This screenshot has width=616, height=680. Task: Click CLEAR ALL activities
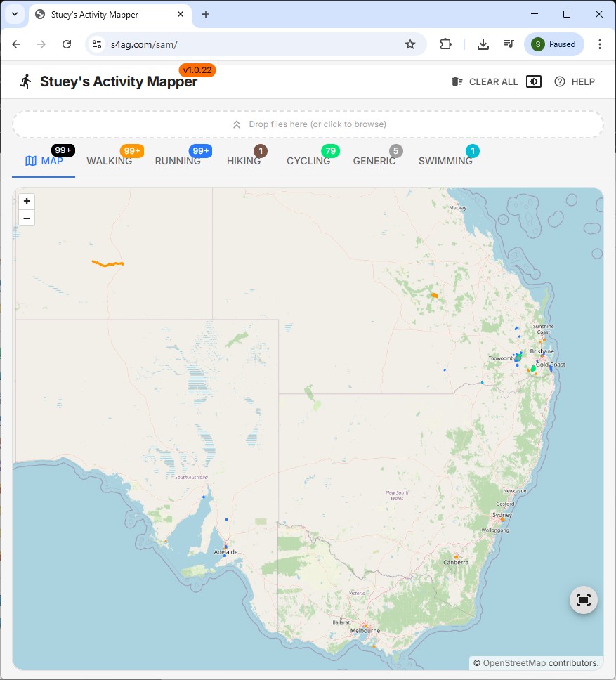click(485, 81)
